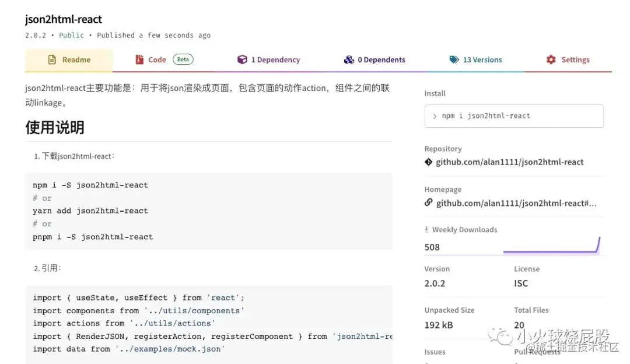Show the 13 Versions tab
630x364 pixels.
point(475,60)
